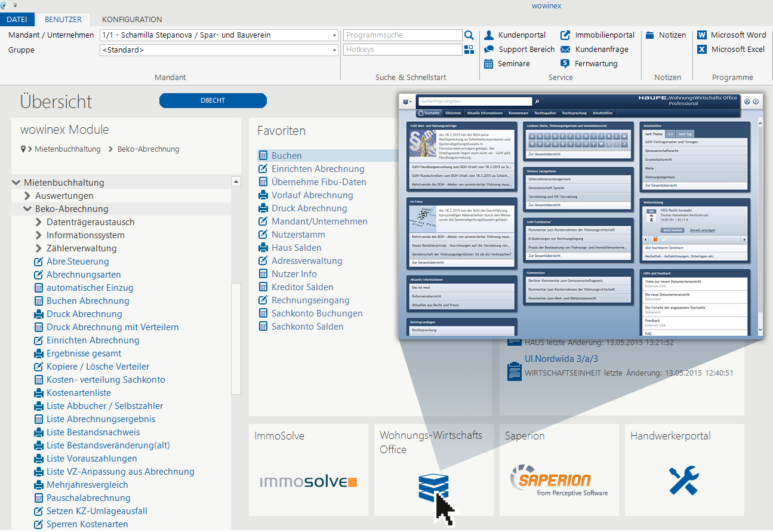Click the module tree vertical scrollbar
This screenshot has width=773, height=532.
point(236,334)
